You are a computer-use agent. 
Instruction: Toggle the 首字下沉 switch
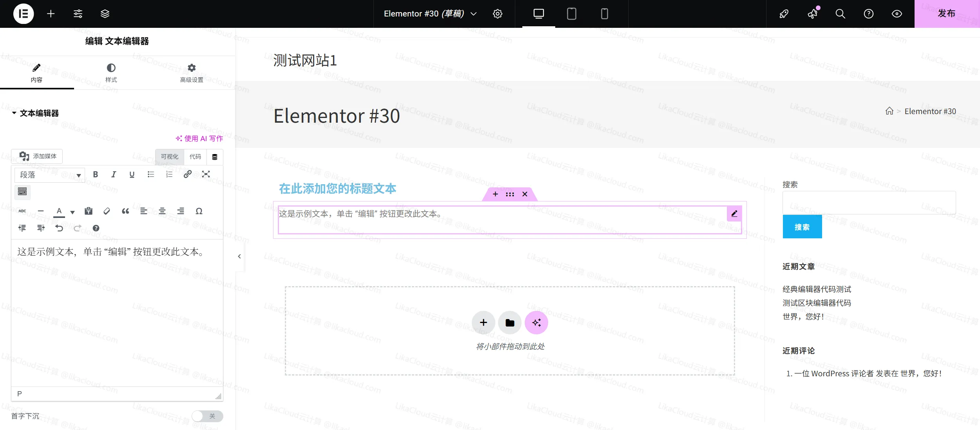pyautogui.click(x=208, y=416)
